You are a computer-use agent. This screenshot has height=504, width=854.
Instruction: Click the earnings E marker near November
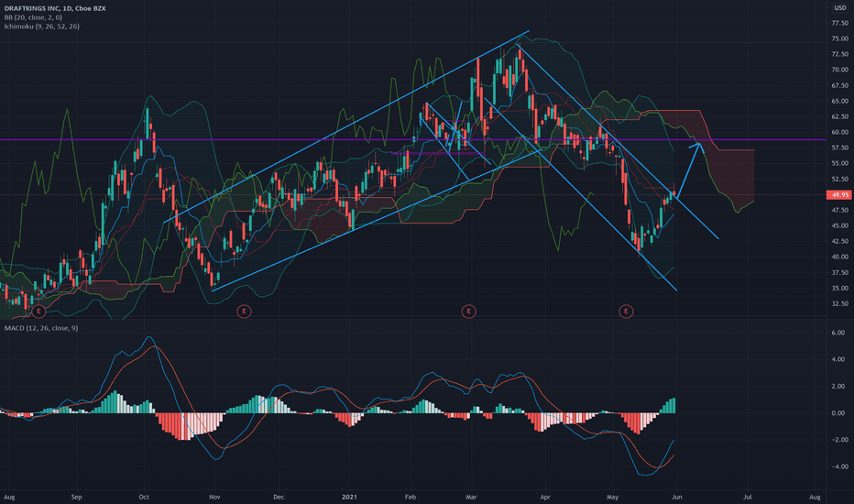244,312
